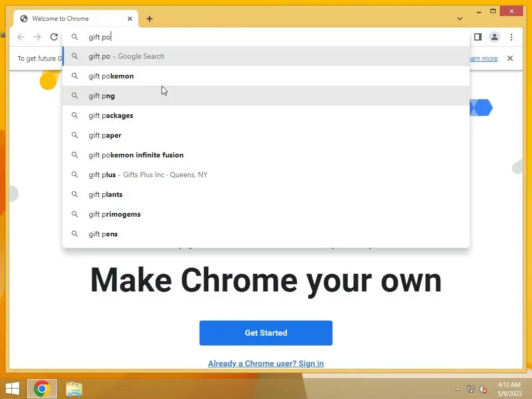Dismiss the info bar with X
532x399 pixels.
coord(510,58)
